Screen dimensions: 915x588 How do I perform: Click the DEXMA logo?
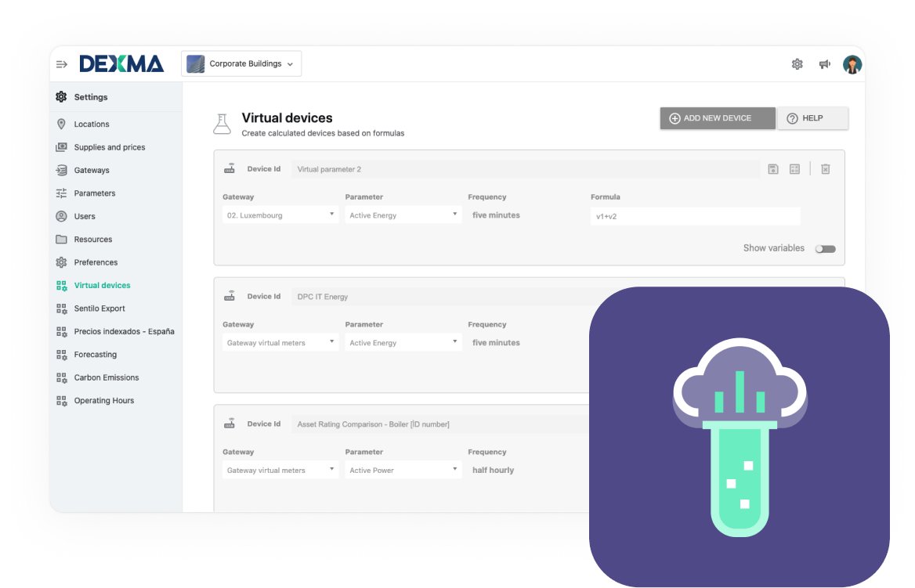(x=119, y=63)
